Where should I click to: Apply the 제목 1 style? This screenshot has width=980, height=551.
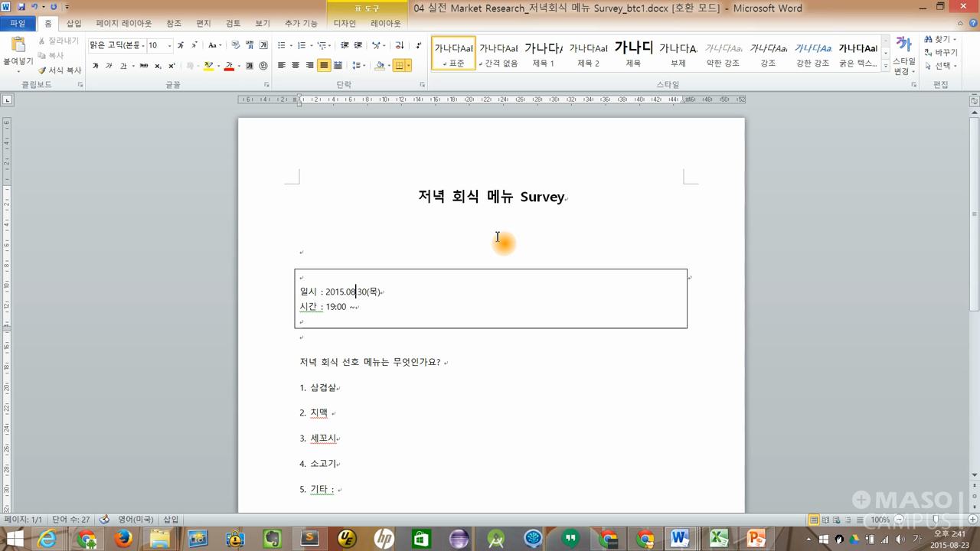click(x=543, y=54)
